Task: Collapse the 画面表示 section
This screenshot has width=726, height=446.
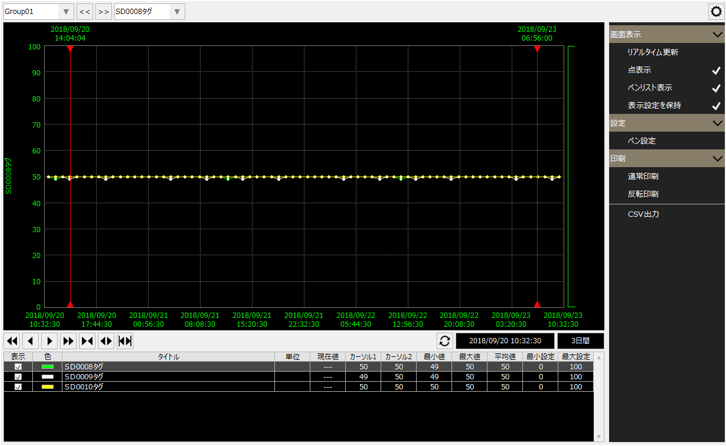Action: (x=716, y=35)
